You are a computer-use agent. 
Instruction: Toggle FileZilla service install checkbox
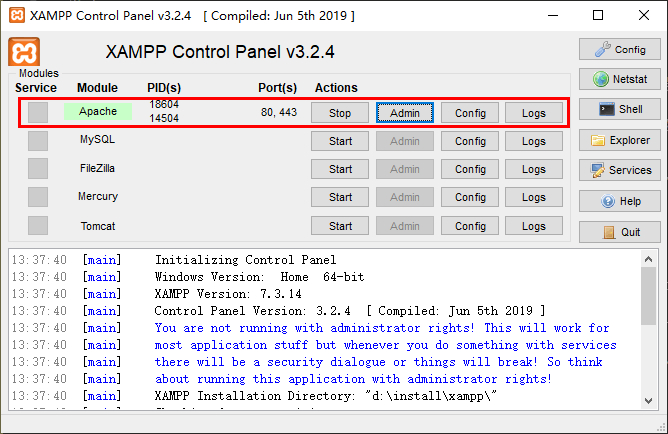click(x=38, y=169)
